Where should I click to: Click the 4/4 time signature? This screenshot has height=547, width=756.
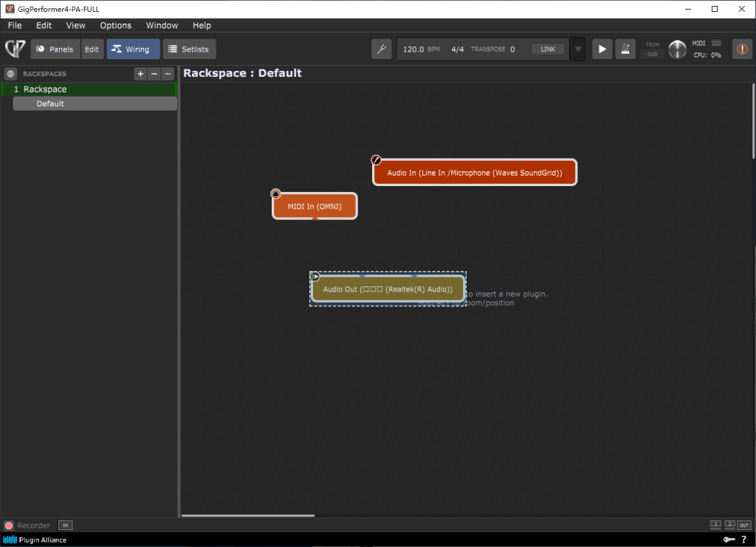point(458,49)
